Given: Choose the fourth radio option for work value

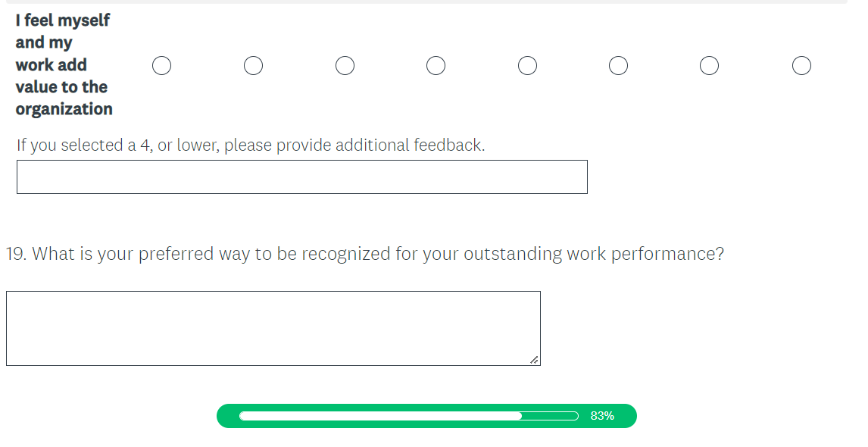Looking at the screenshot, I should pyautogui.click(x=436, y=66).
